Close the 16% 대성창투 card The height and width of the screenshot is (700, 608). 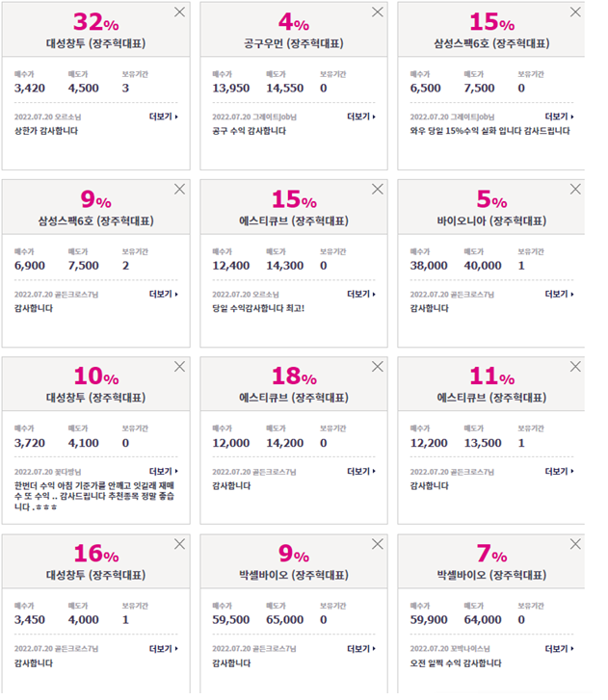(179, 544)
